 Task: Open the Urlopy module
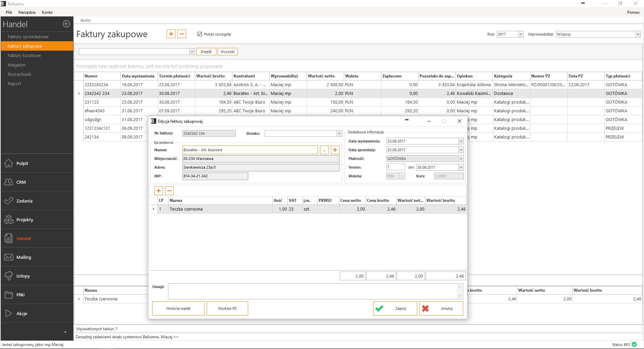tap(23, 276)
